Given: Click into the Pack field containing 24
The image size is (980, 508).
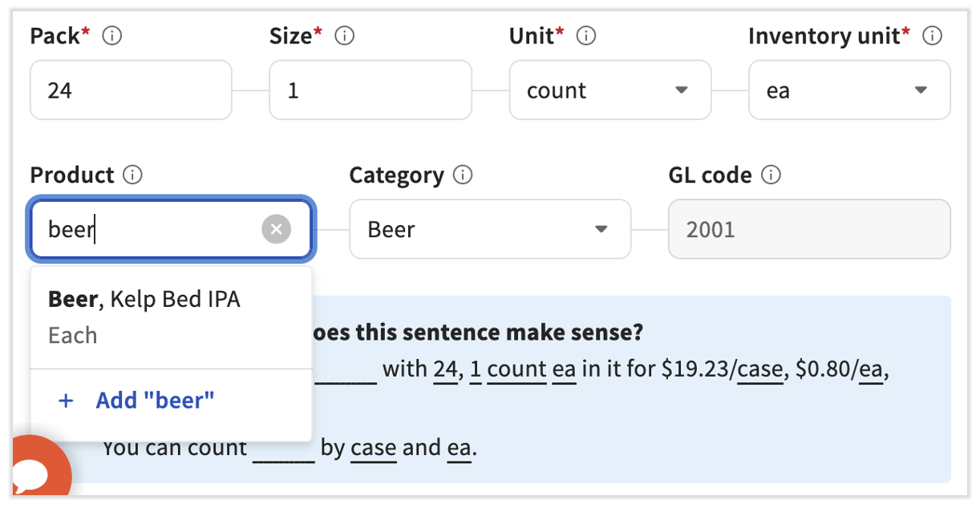Looking at the screenshot, I should pos(131,91).
